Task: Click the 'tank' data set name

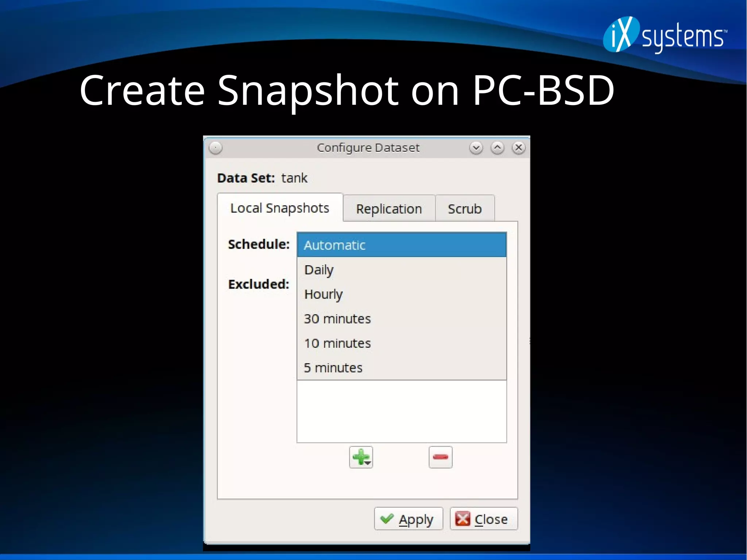Action: tap(294, 178)
